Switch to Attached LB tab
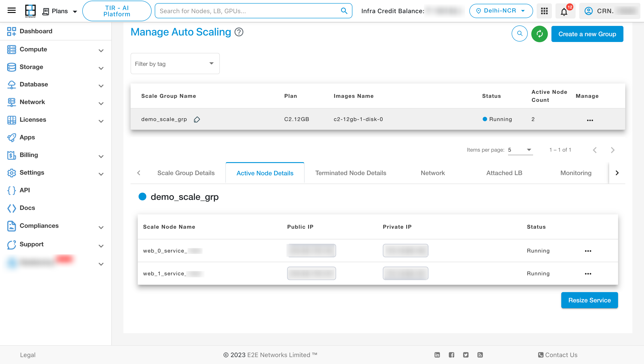Viewport: 644px width, 364px height. tap(504, 173)
